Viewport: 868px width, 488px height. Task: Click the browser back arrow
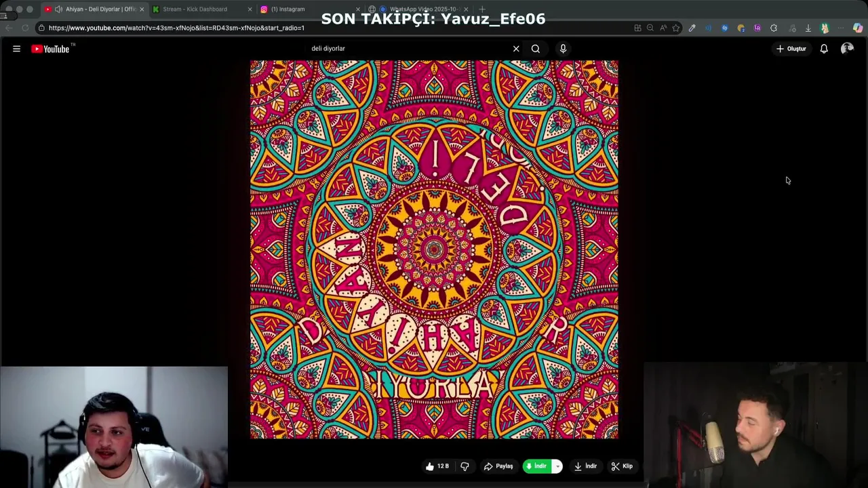coord(9,28)
